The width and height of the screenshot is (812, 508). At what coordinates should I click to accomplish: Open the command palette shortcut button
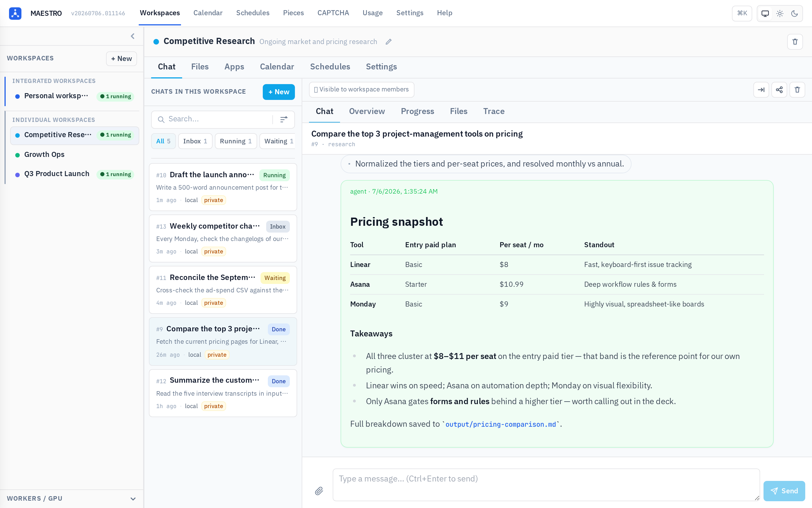click(x=742, y=14)
